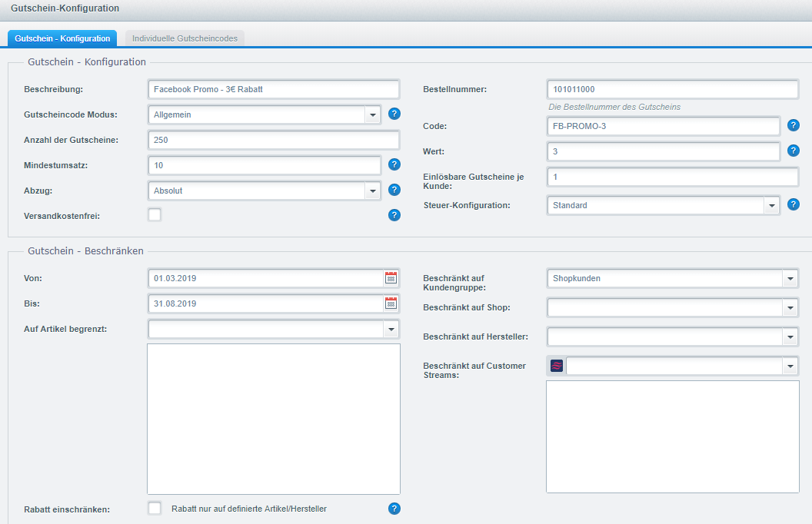Click help icon next to Gutscheincode Modus
812x524 pixels.
click(x=394, y=114)
